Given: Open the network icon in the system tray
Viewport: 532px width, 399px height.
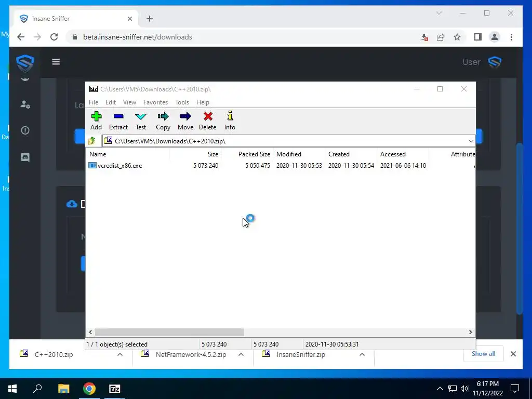Looking at the screenshot, I should pos(453,389).
